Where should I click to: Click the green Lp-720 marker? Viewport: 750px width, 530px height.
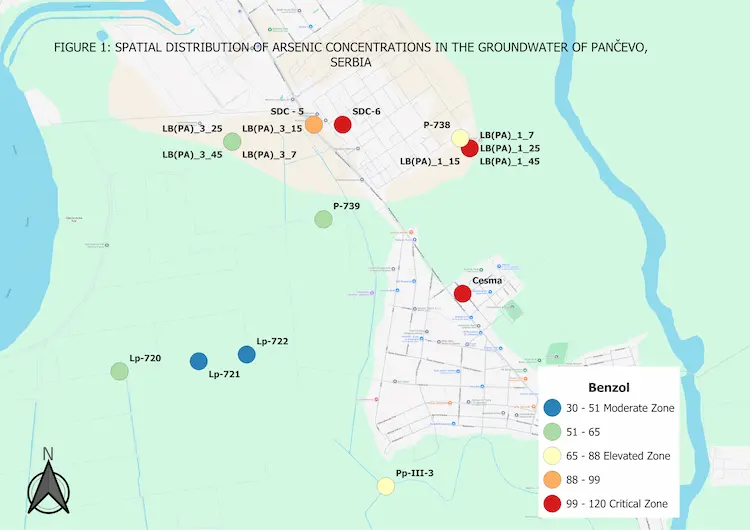click(119, 371)
